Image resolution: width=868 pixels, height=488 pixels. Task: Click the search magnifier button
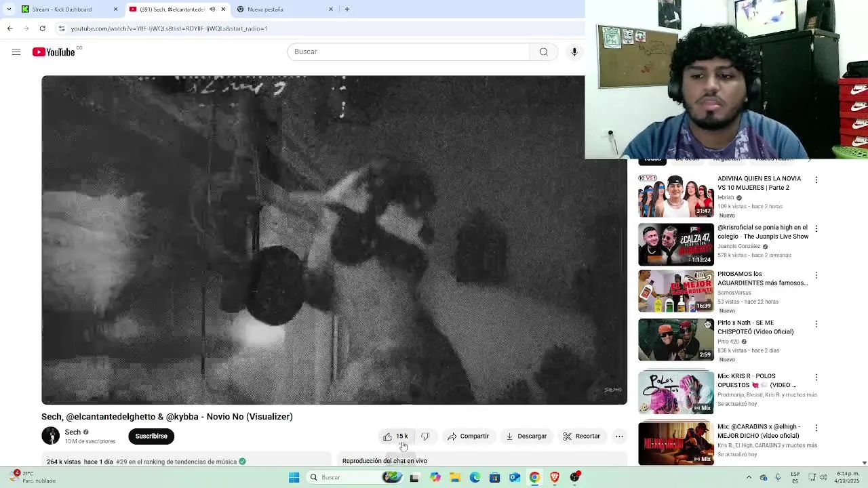tap(543, 52)
